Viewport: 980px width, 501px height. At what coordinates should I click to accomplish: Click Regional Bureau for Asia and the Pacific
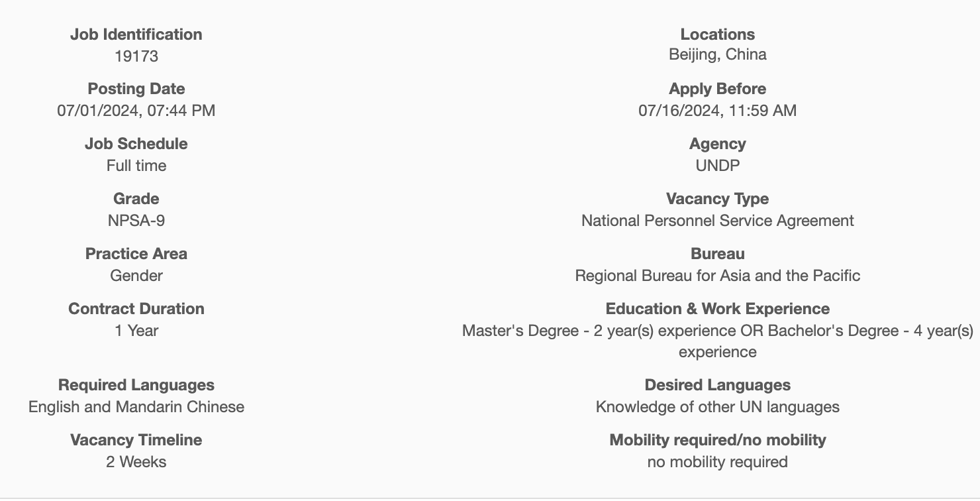pyautogui.click(x=718, y=276)
